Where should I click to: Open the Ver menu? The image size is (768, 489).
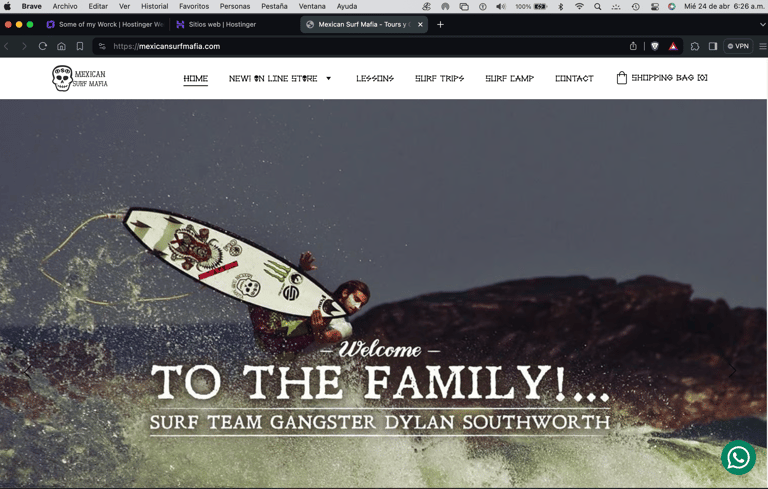point(124,6)
